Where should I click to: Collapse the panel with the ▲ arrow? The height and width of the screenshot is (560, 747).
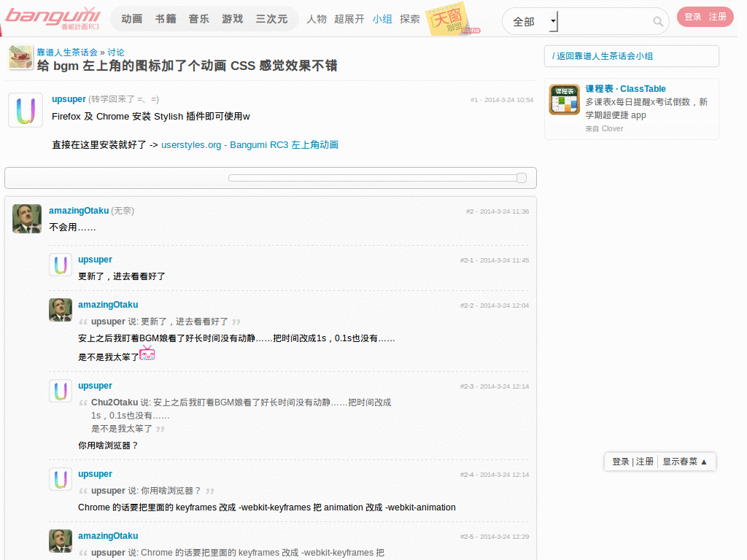pos(704,462)
